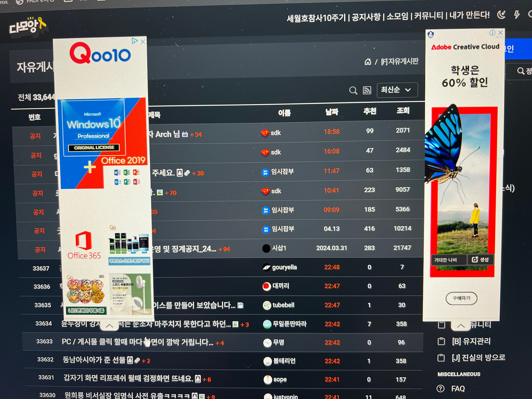
Task: Click the 날짜 column header
Action: tap(332, 112)
